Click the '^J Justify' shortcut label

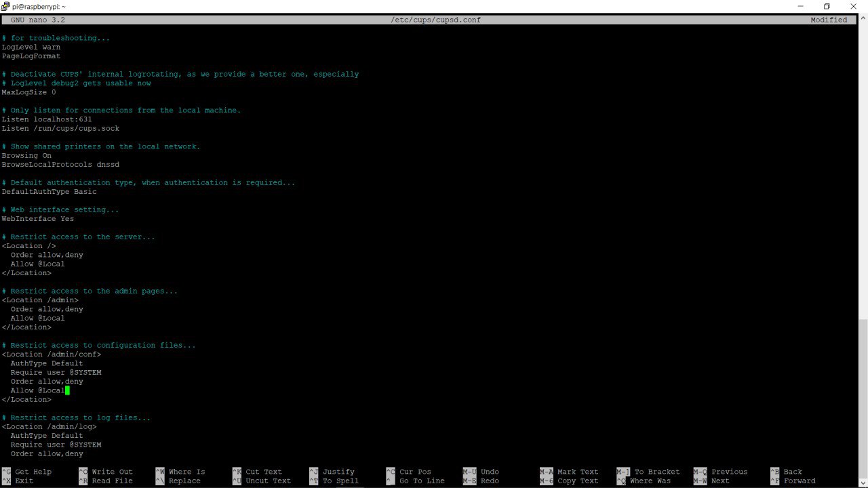(332, 472)
